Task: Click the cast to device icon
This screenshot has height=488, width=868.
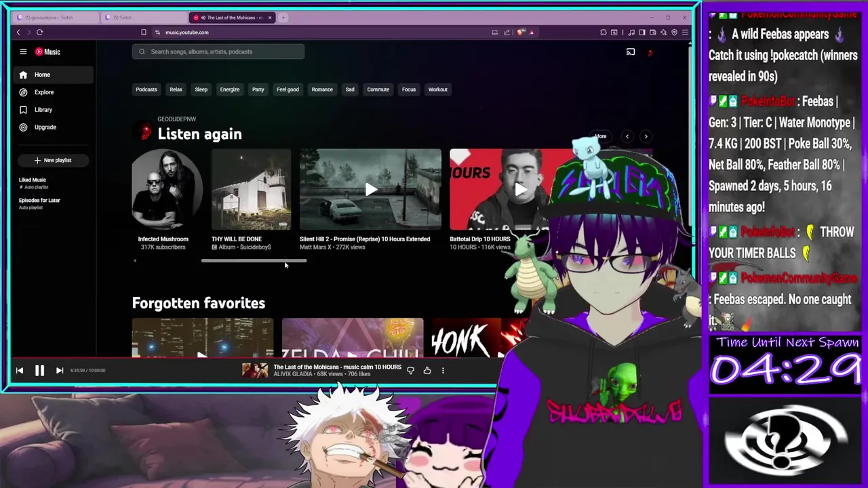Action: tap(631, 52)
